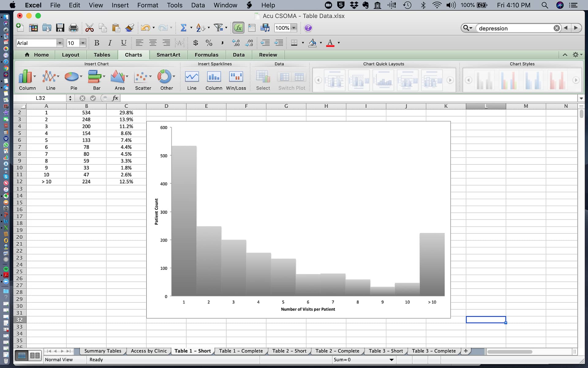
Task: Switch to Page Layout view button
Action: [35, 356]
